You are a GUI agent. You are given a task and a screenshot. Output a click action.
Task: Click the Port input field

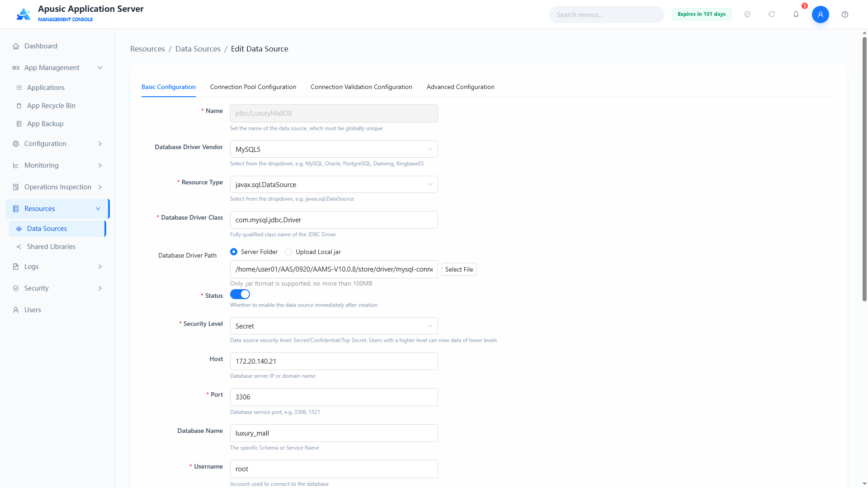334,397
